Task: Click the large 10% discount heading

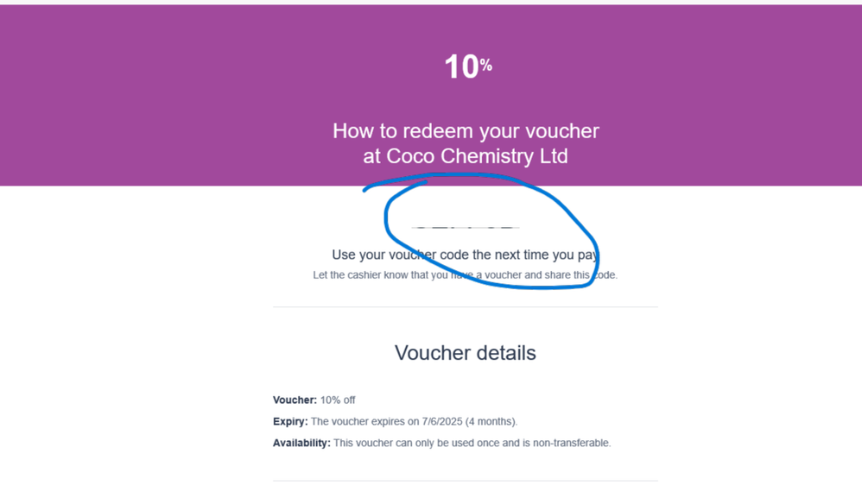Action: click(461, 67)
